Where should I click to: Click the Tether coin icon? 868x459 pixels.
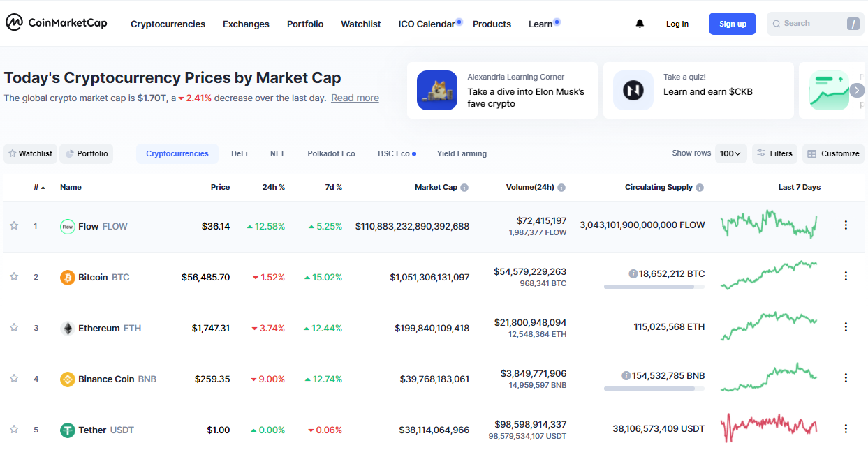coord(67,430)
